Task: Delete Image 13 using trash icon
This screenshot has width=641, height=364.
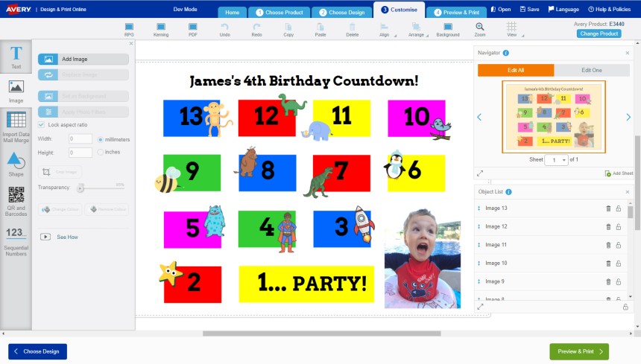Action: pos(608,208)
